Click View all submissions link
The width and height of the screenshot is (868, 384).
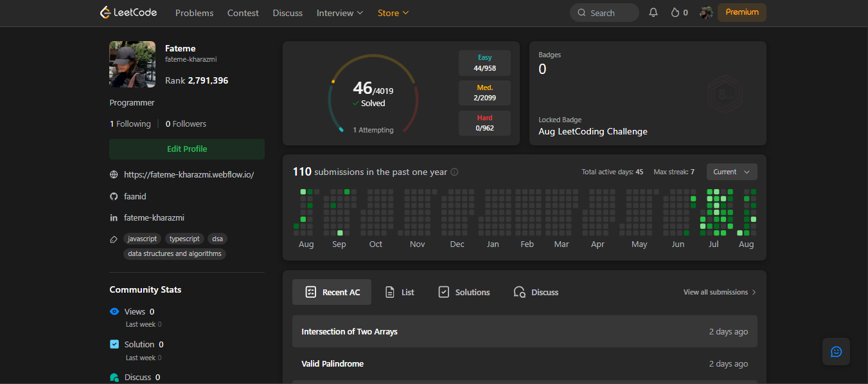(x=720, y=292)
